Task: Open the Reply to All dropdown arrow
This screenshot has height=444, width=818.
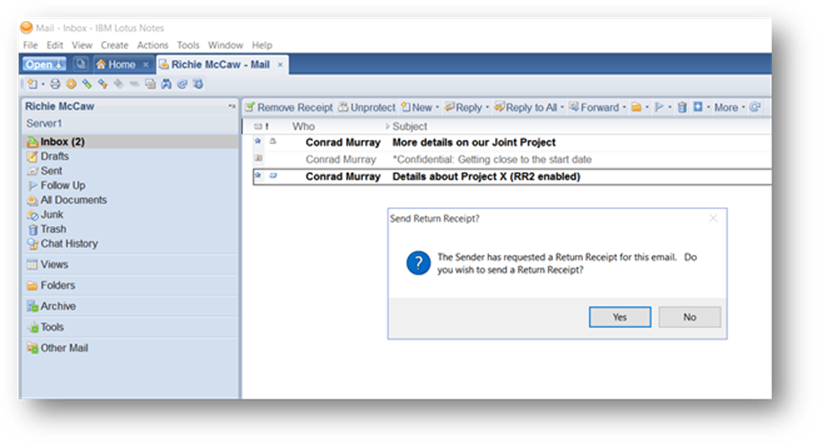Action: point(562,107)
